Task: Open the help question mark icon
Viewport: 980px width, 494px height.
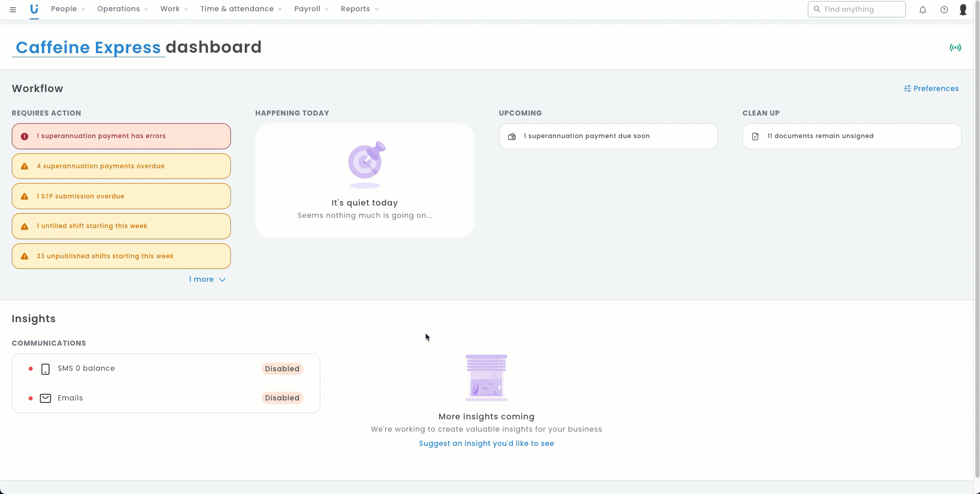Action: click(944, 9)
